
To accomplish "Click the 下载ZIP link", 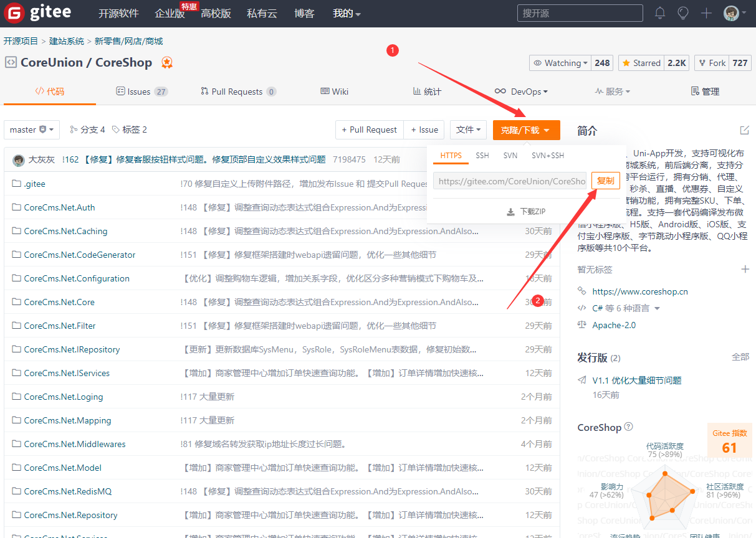I will click(x=527, y=212).
